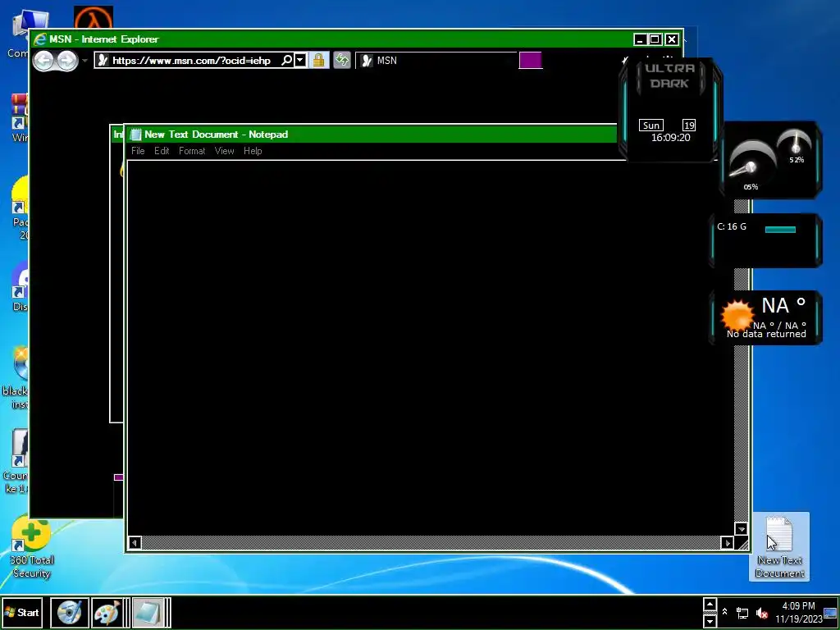Maximize the Internet Explorer window
840x630 pixels.
point(655,39)
